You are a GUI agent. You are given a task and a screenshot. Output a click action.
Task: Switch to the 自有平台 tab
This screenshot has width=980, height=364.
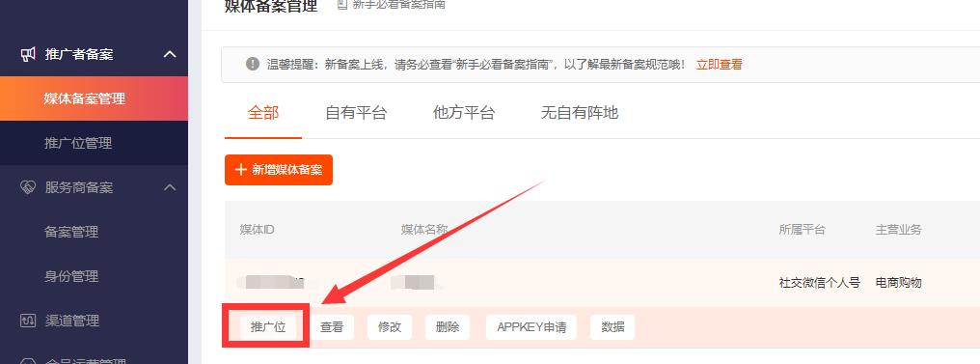click(356, 113)
